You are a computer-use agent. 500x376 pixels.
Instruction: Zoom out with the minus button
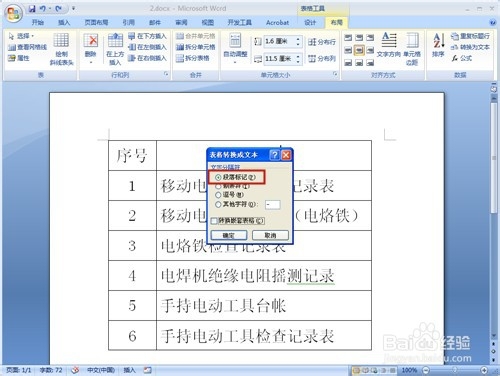click(x=426, y=370)
